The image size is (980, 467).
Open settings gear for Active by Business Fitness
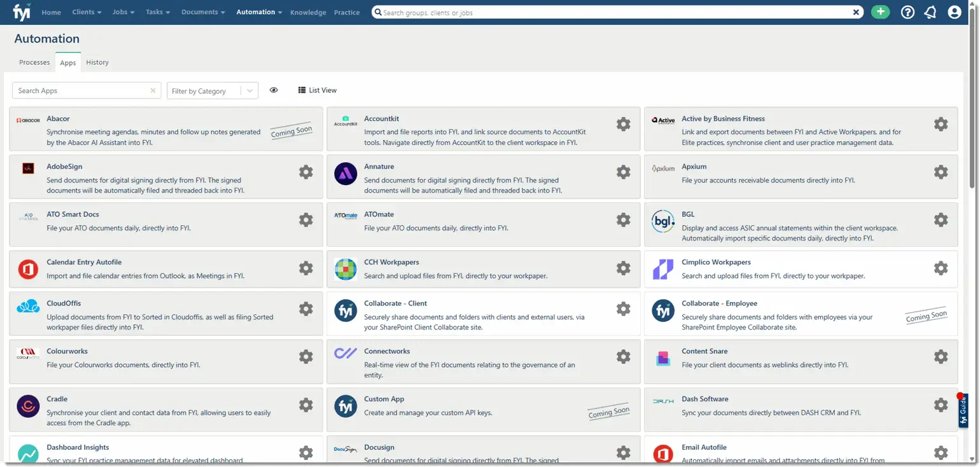(x=941, y=124)
